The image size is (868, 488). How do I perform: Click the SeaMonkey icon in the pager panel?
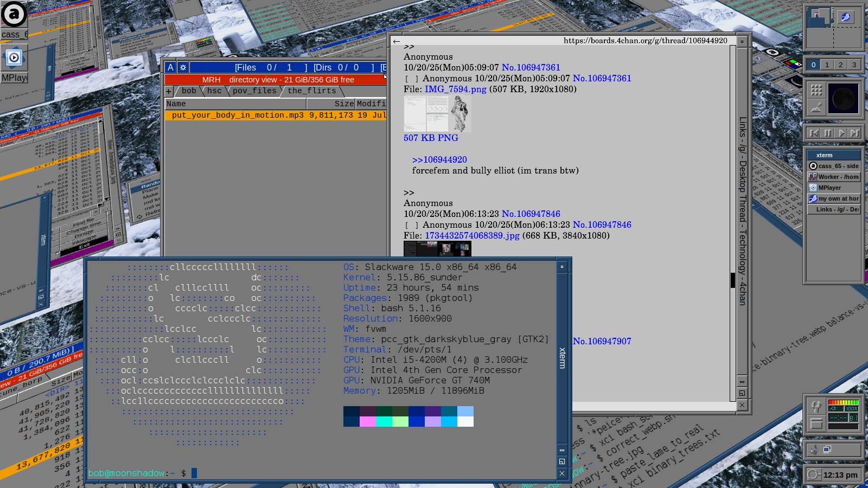(x=845, y=17)
